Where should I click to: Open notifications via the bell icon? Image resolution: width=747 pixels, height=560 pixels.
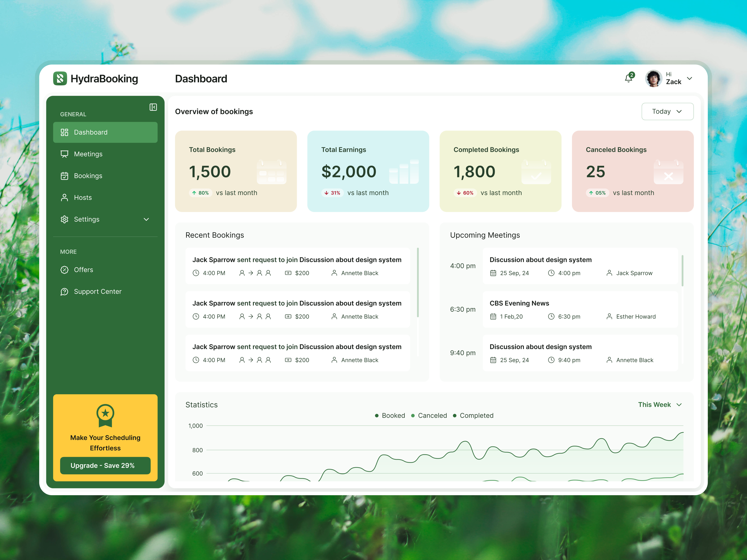(628, 78)
